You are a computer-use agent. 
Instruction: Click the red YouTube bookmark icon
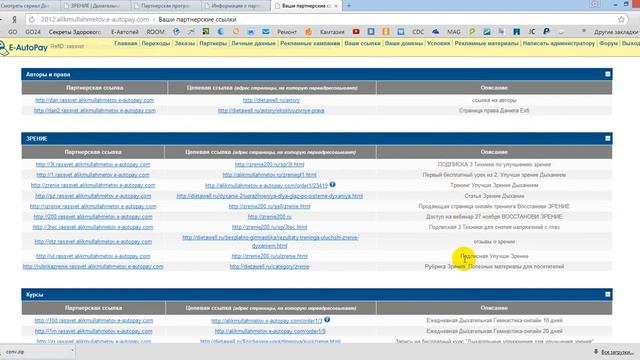(x=356, y=31)
